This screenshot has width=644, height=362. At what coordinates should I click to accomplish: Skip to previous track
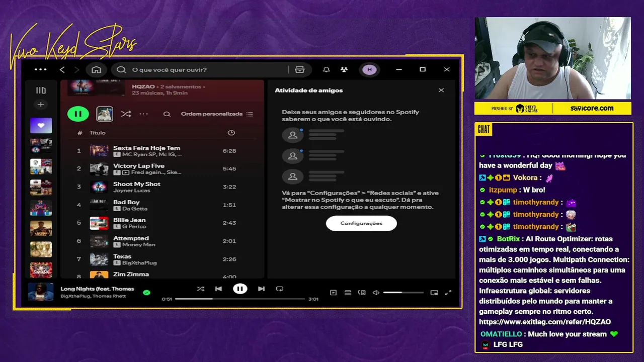[x=218, y=289]
